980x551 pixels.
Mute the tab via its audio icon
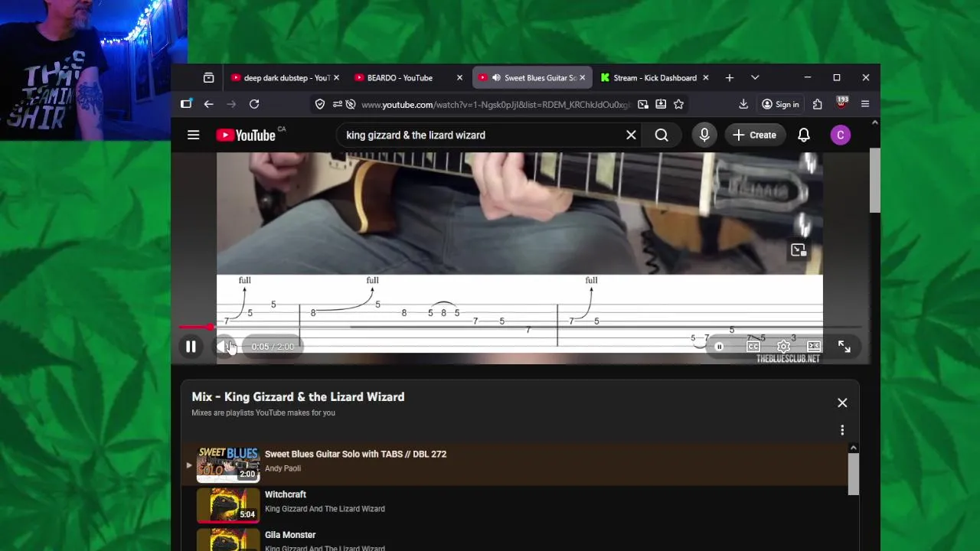tap(496, 77)
